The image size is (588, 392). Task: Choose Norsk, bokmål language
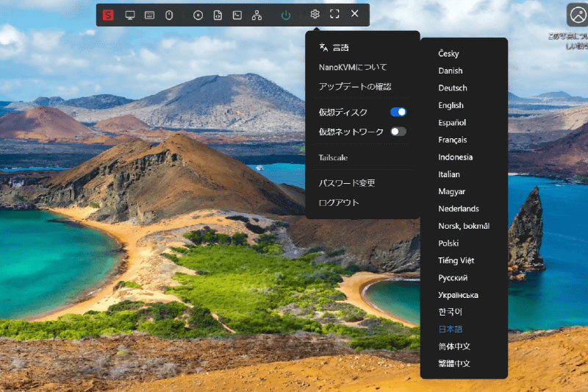pyautogui.click(x=464, y=226)
